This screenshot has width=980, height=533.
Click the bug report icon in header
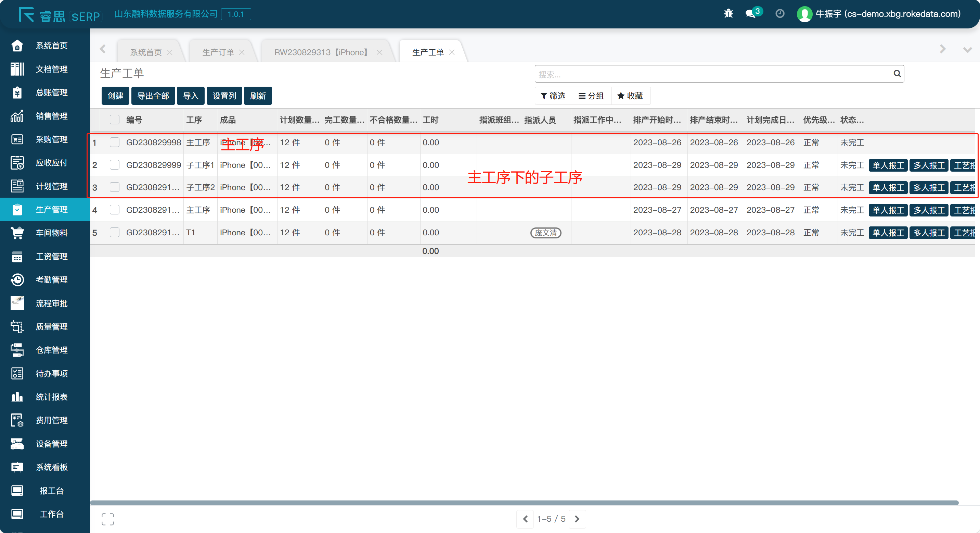(728, 14)
